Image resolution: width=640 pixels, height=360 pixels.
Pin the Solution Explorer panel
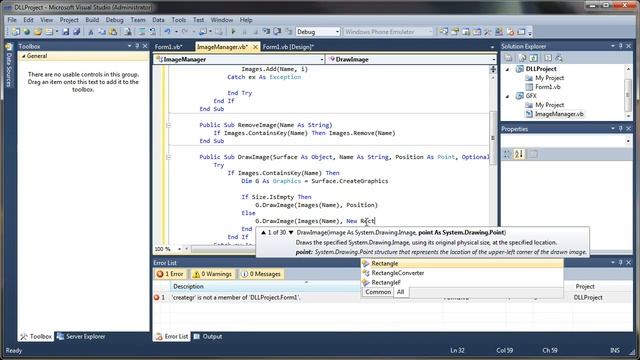pyautogui.click(x=620, y=46)
